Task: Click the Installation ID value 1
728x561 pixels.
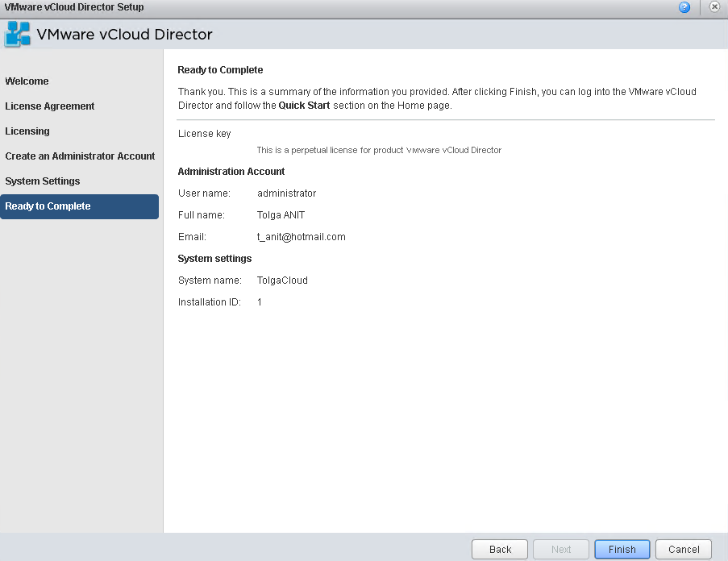Action: [260, 302]
